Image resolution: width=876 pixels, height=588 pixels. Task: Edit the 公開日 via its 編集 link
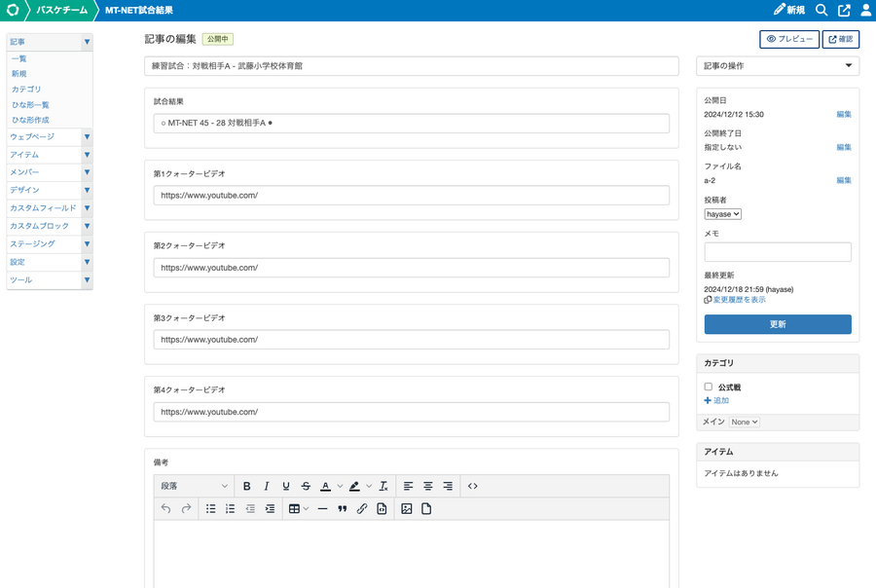844,115
